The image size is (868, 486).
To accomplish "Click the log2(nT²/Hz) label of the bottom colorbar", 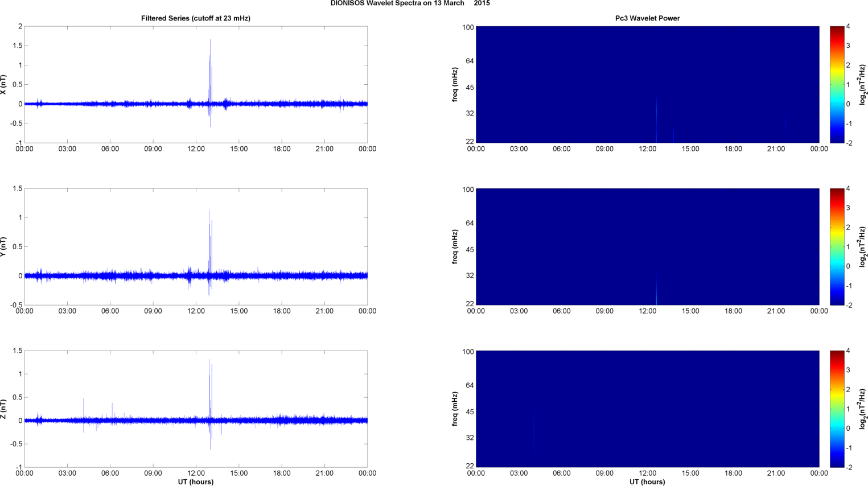I will tap(862, 409).
